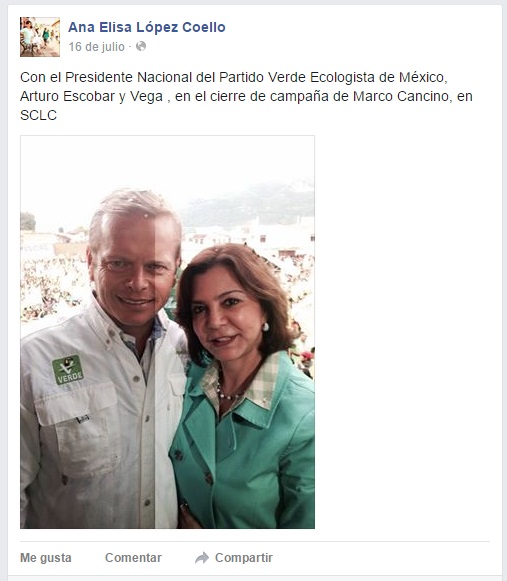Viewport: 507px width, 581px height.
Task: Click the globe public-privacy icon
Action: pos(141,46)
